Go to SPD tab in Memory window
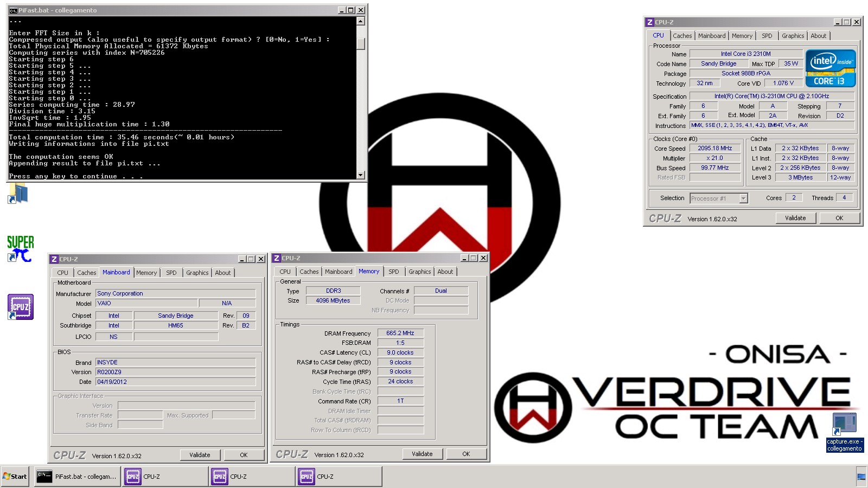Viewport: 868px width, 488px height. [x=394, y=272]
